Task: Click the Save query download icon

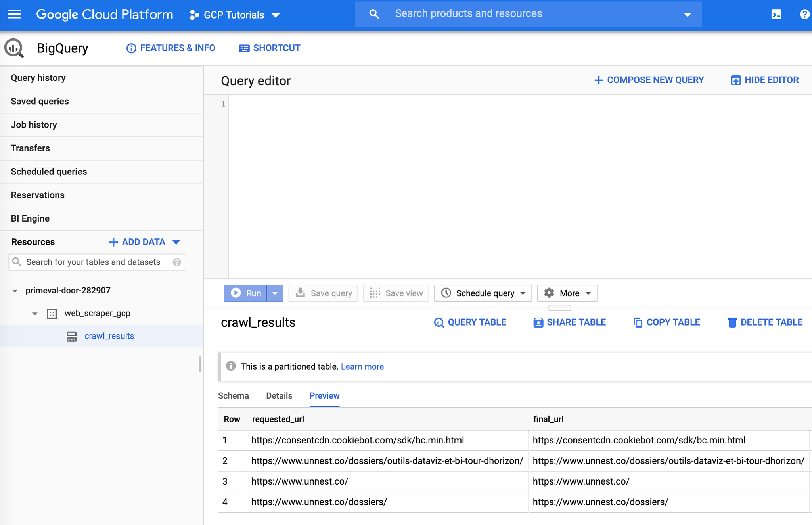Action: pyautogui.click(x=301, y=293)
